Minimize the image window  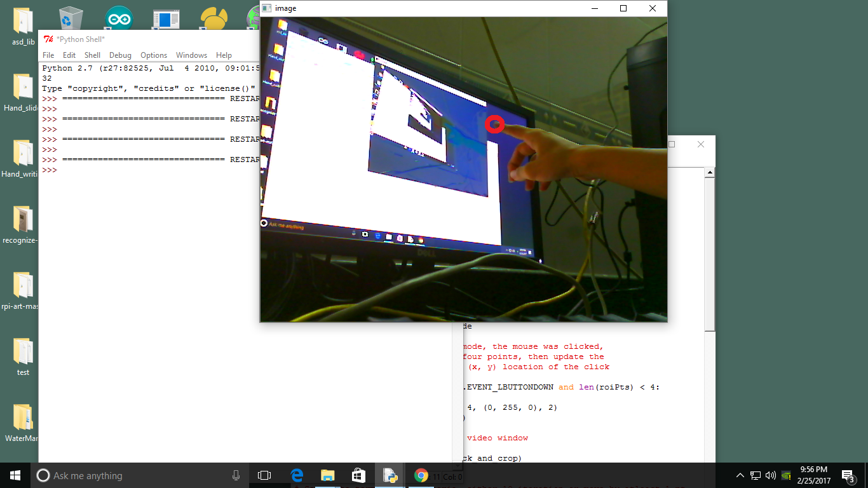(595, 8)
